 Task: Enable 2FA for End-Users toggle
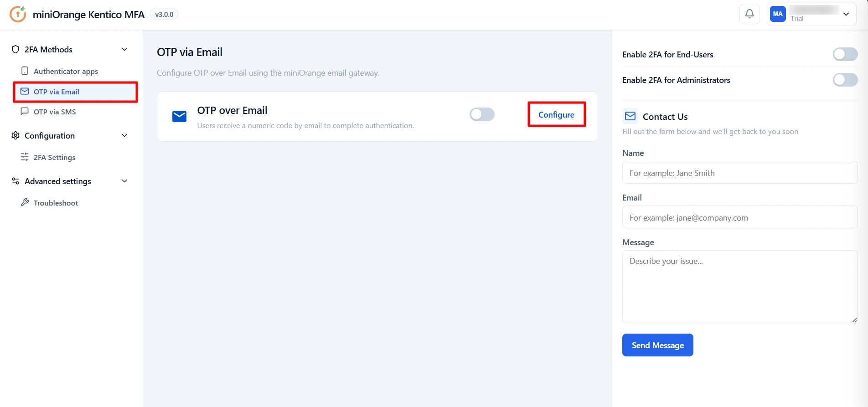click(845, 54)
